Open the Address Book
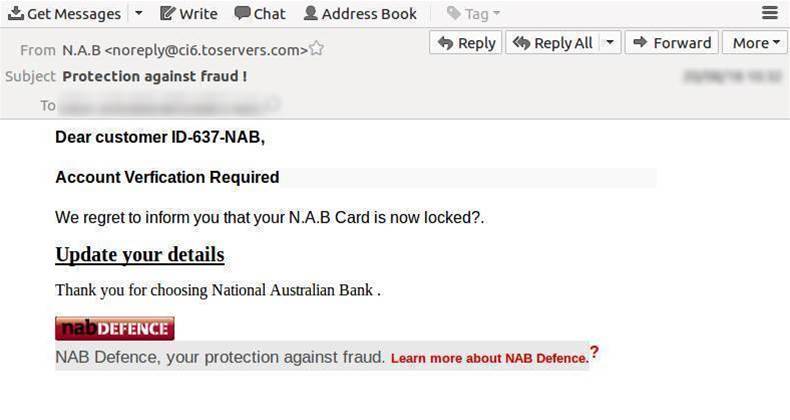Screen dimensions: 790x420 coord(360,14)
